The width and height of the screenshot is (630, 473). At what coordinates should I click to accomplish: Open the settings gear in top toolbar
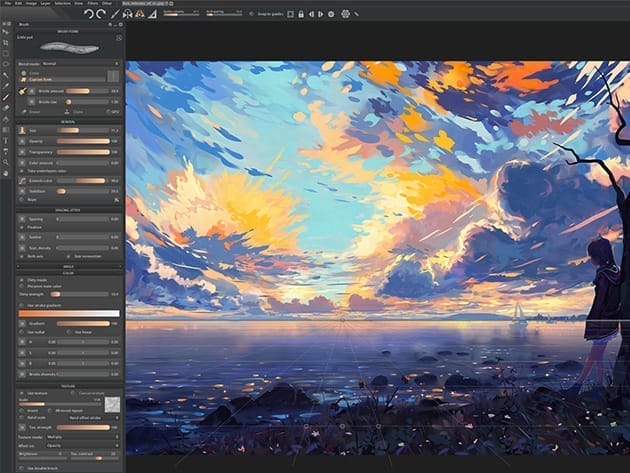click(x=345, y=14)
